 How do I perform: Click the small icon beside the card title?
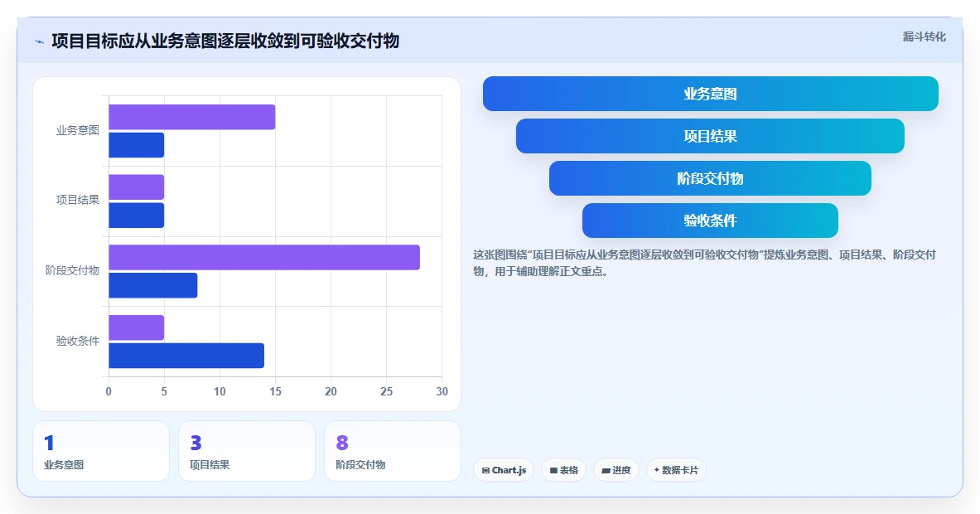40,42
